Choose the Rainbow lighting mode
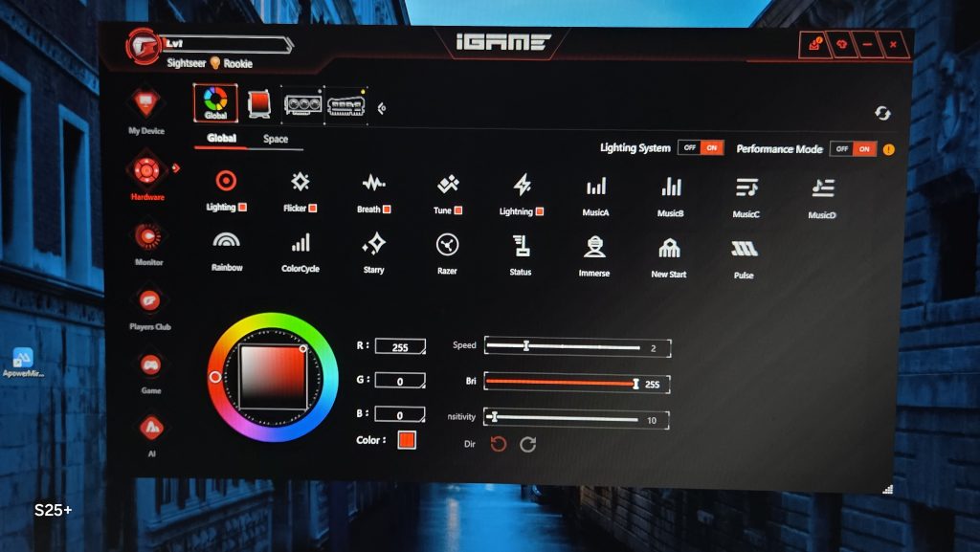 [x=227, y=244]
